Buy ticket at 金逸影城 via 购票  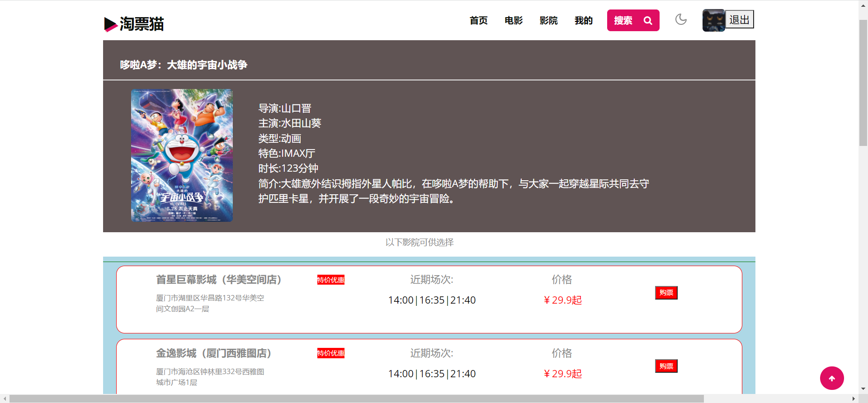666,366
